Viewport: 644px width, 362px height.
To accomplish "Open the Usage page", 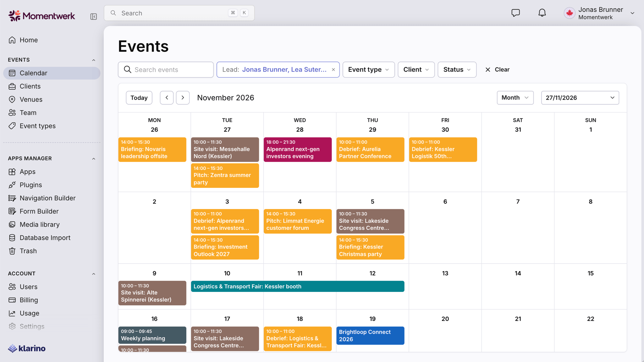I will pos(52,313).
